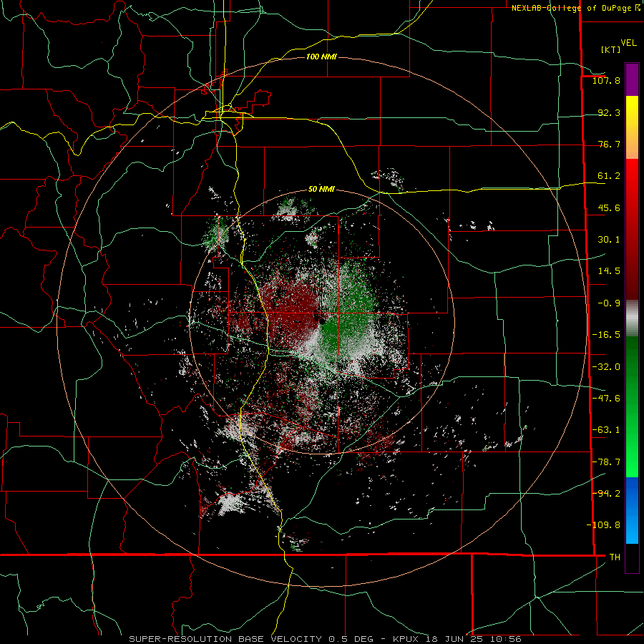Click the -47.6 velocity scale value
This screenshot has height=644, width=644.
coord(606,399)
